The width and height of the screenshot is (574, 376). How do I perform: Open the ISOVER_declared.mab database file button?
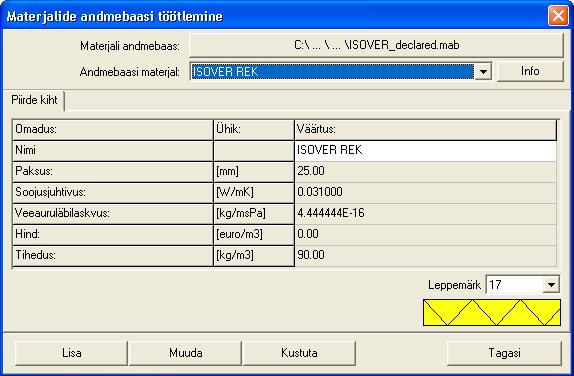pyautogui.click(x=376, y=45)
